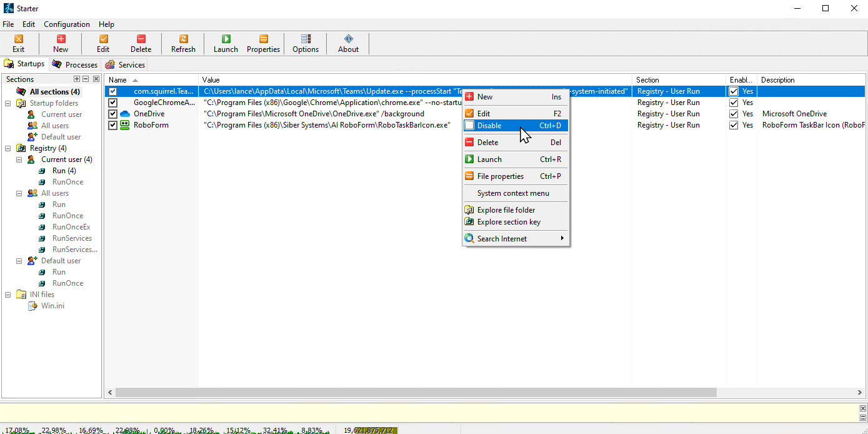Select Win.ini in sections tree
This screenshot has height=434, width=868.
(52, 306)
